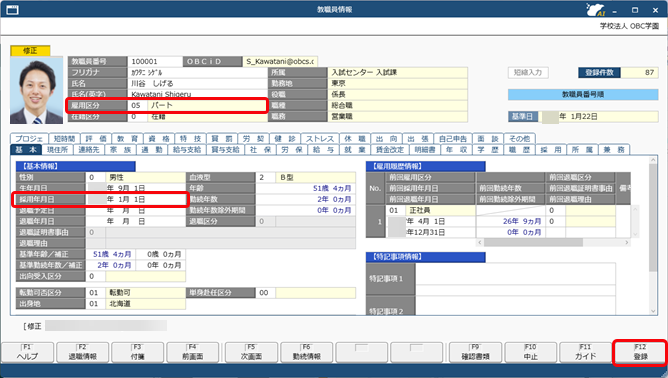This screenshot has width=668, height=378.
Task: Switch to the 年収 tab
Action: [456, 150]
